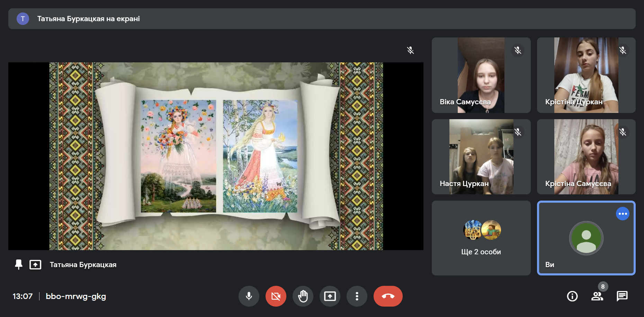Image resolution: width=644 pixels, height=317 pixels.
Task: Leave the call
Action: pyautogui.click(x=388, y=296)
